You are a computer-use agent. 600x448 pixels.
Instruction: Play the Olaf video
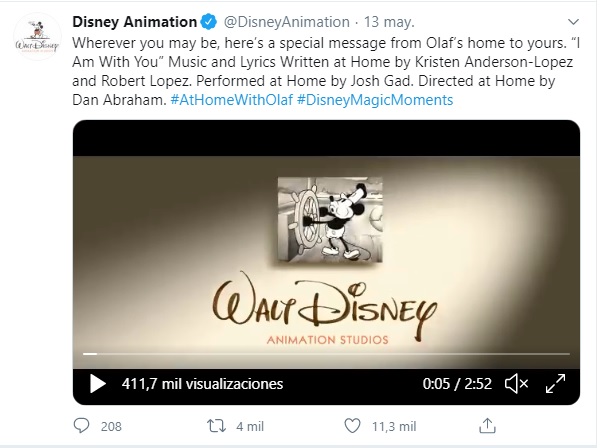(x=97, y=383)
